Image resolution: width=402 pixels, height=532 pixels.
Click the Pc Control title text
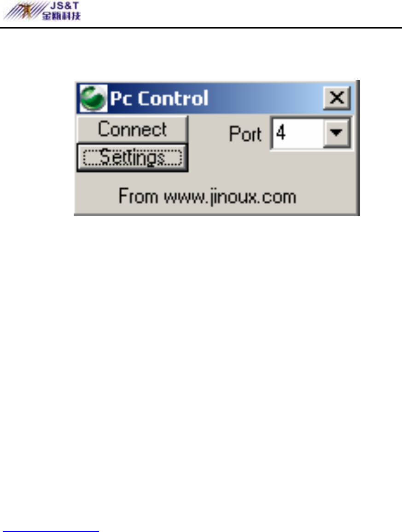coord(159,98)
